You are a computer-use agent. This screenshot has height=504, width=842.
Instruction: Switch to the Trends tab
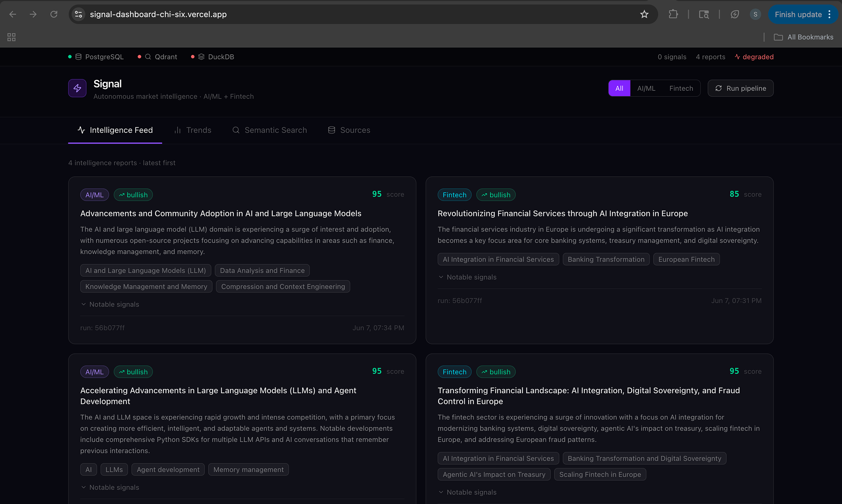192,130
